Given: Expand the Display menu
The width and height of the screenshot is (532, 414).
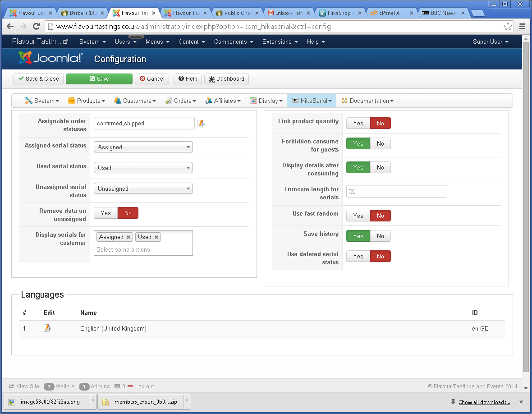Looking at the screenshot, I should (266, 101).
